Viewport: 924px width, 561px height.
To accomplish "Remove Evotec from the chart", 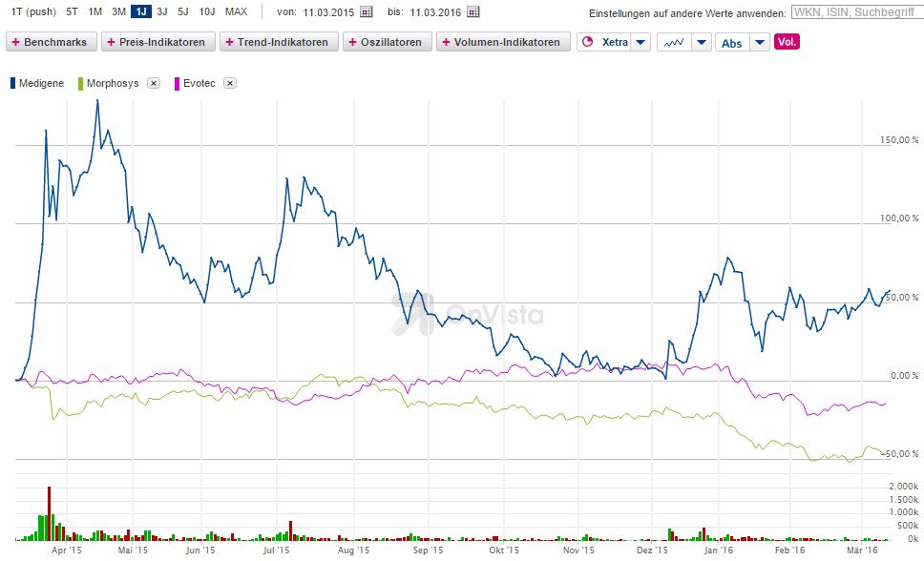I will click(x=230, y=83).
